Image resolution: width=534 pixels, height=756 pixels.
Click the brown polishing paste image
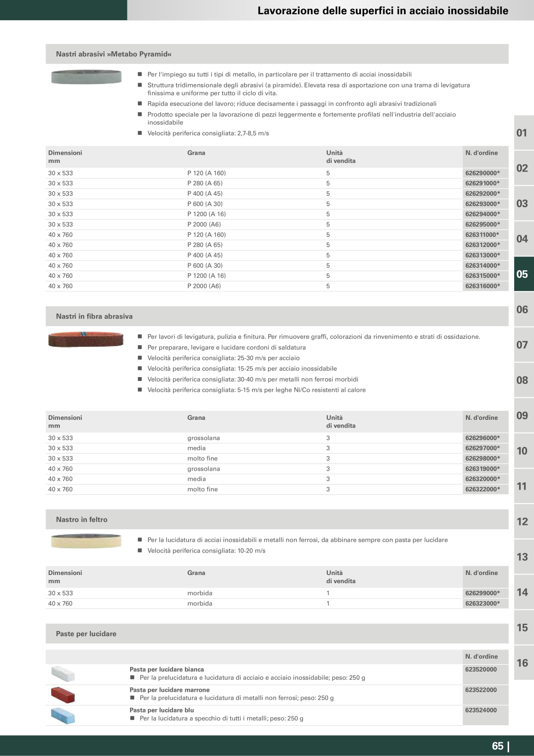point(62,694)
